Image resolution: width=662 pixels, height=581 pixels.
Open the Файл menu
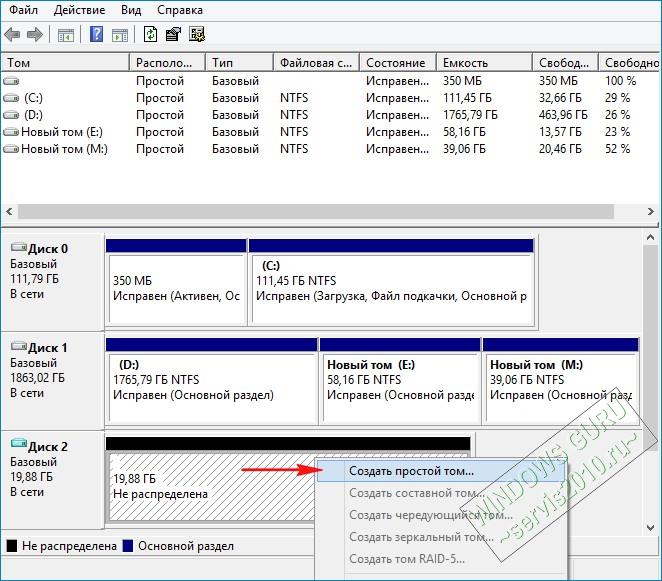[x=23, y=10]
